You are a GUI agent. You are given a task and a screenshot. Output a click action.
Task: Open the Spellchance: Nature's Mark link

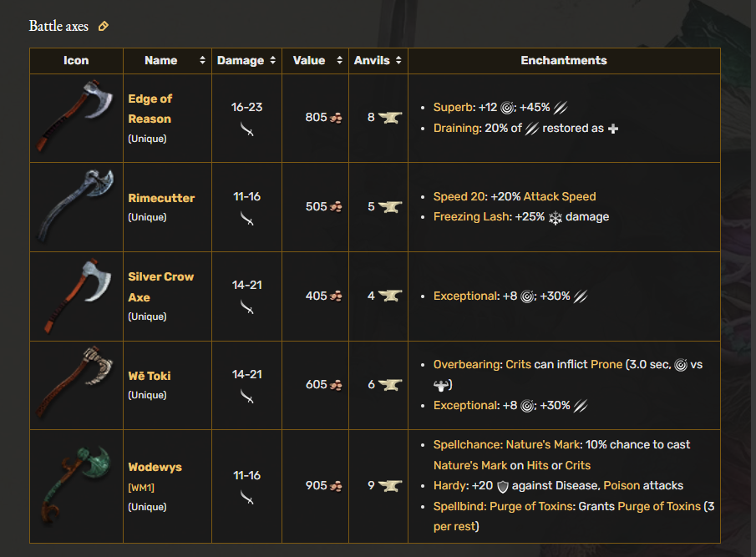[508, 445]
